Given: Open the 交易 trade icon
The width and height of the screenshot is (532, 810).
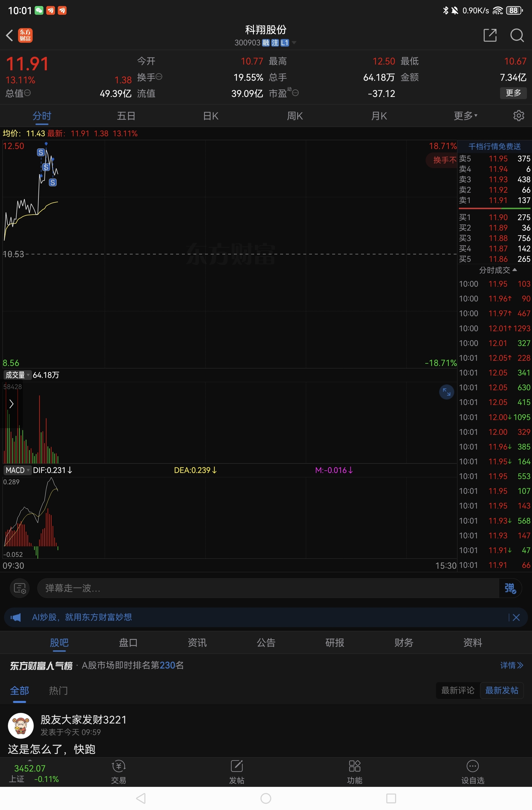Looking at the screenshot, I should pyautogui.click(x=118, y=772).
